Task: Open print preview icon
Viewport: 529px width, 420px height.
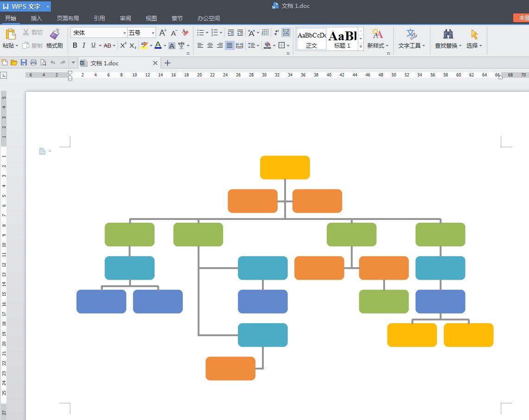Action: click(43, 63)
